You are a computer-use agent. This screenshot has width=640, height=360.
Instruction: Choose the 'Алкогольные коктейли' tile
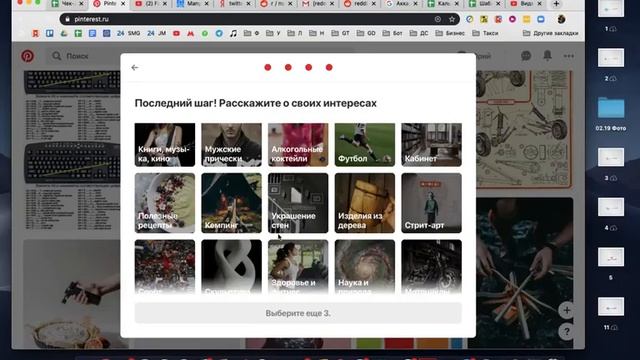click(x=298, y=145)
